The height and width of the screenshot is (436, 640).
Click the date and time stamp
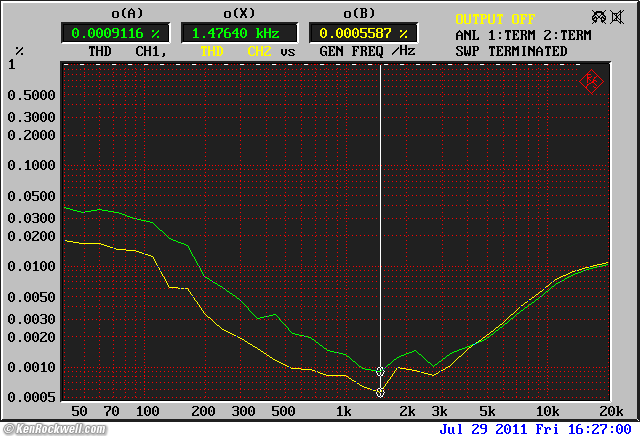535,428
